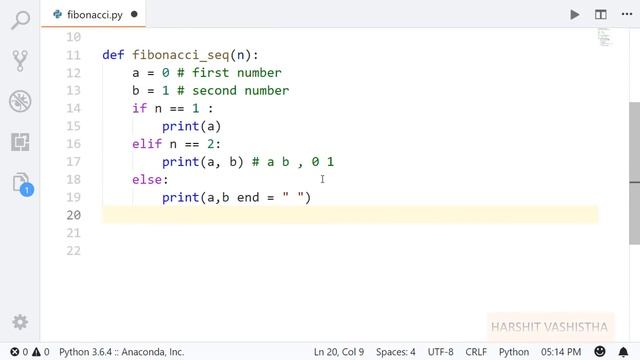Open the Manage gear menu
Viewport: 640px width, 360px height.
(20, 322)
